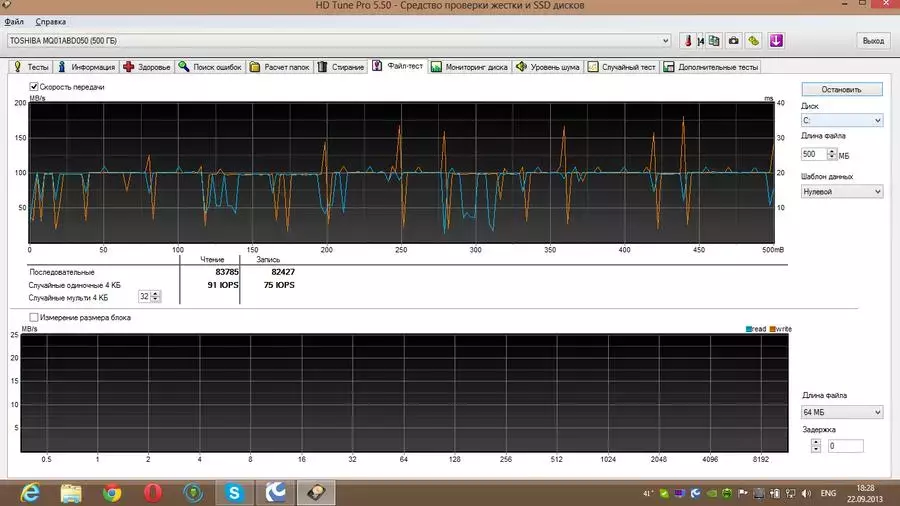Click the sequential read value 83785
The height and width of the screenshot is (506, 900).
(227, 272)
